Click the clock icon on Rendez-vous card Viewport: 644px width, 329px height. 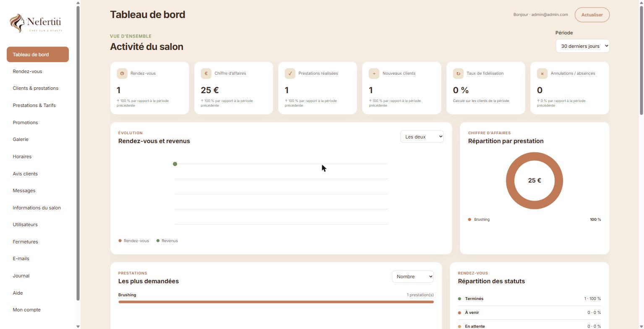122,73
